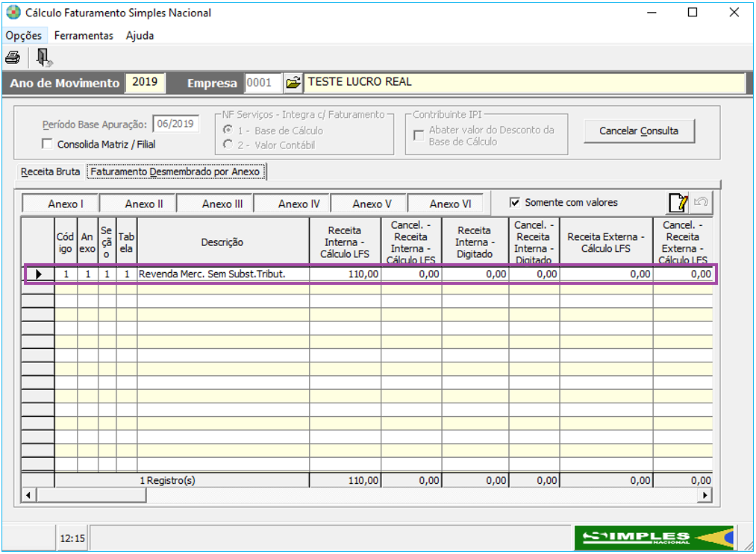
Task: Click Receita Interna - Cálculo LFS header
Action: tap(346, 242)
